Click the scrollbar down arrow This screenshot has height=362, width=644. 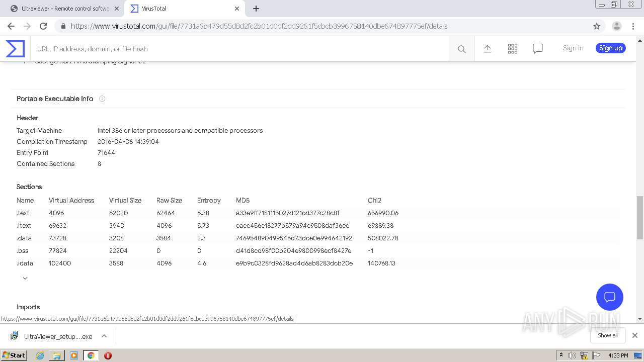[x=640, y=319]
